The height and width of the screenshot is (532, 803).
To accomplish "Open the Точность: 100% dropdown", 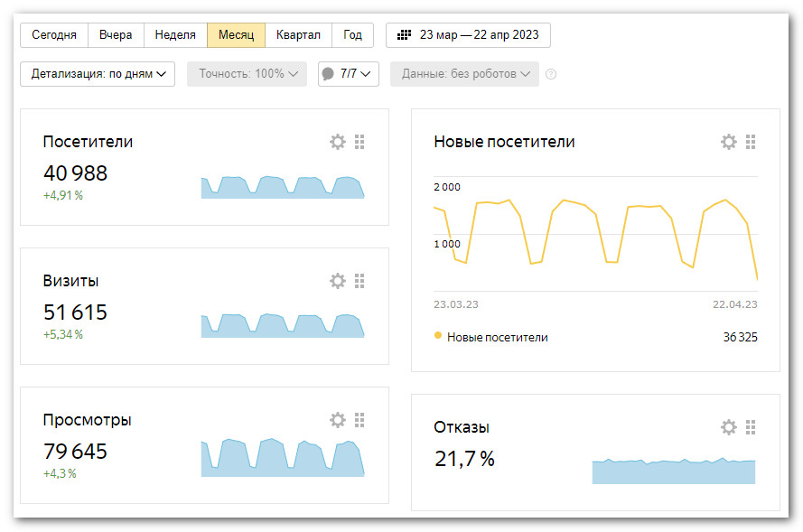I will [x=247, y=74].
